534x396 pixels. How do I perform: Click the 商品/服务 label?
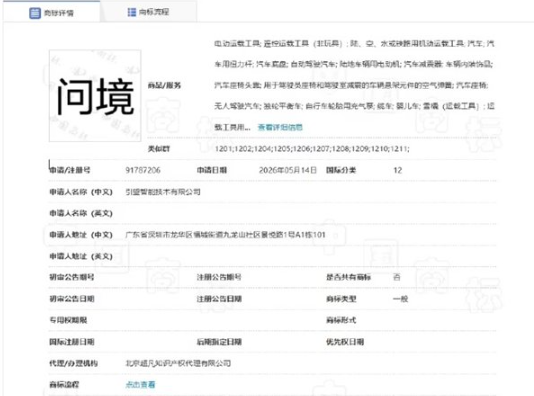point(164,85)
